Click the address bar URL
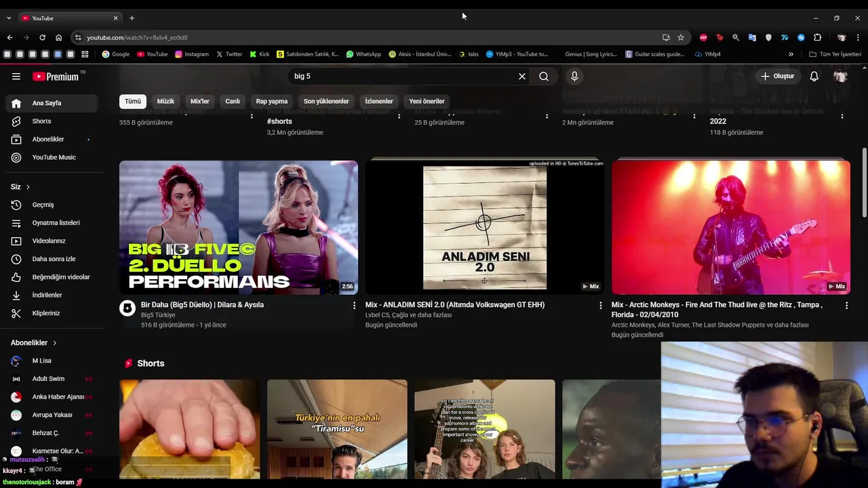The height and width of the screenshot is (488, 868). click(137, 38)
